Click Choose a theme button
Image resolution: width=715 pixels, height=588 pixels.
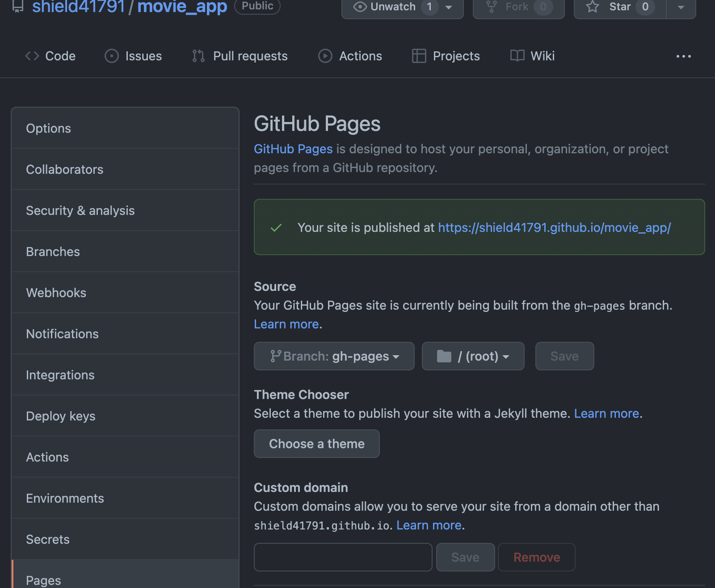[x=317, y=444]
